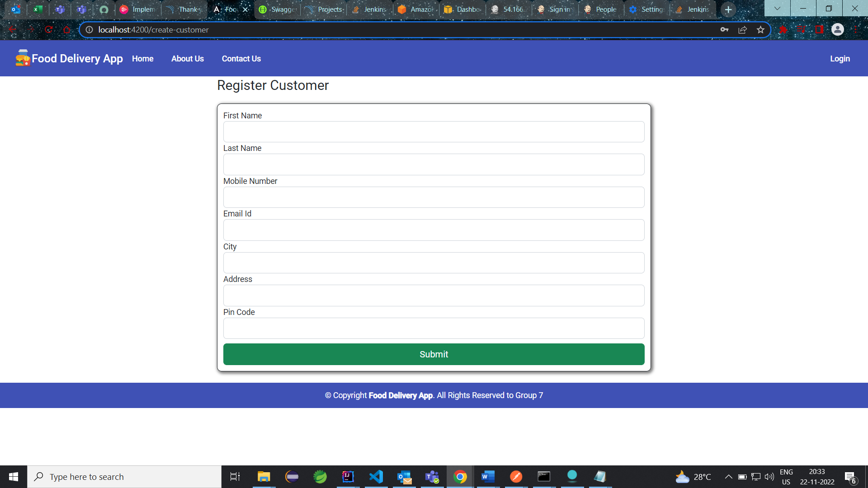The width and height of the screenshot is (868, 488).
Task: Click the Login link
Action: 840,59
